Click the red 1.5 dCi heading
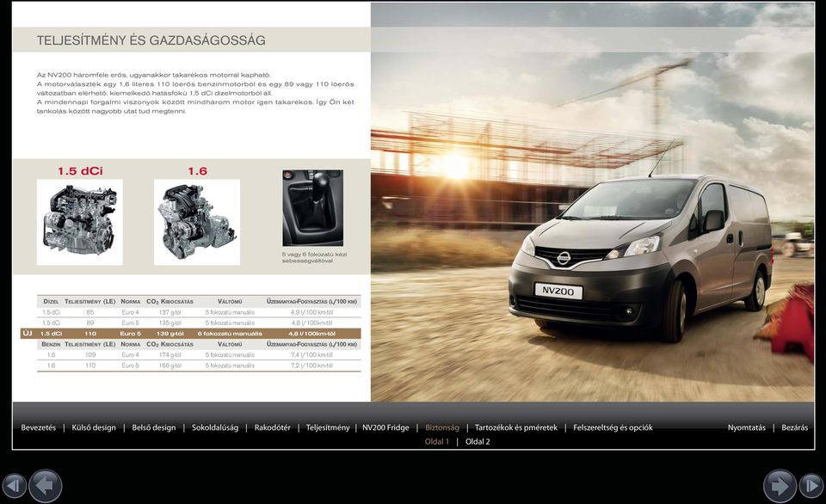Screen dimensions: 826x504 click(80, 171)
